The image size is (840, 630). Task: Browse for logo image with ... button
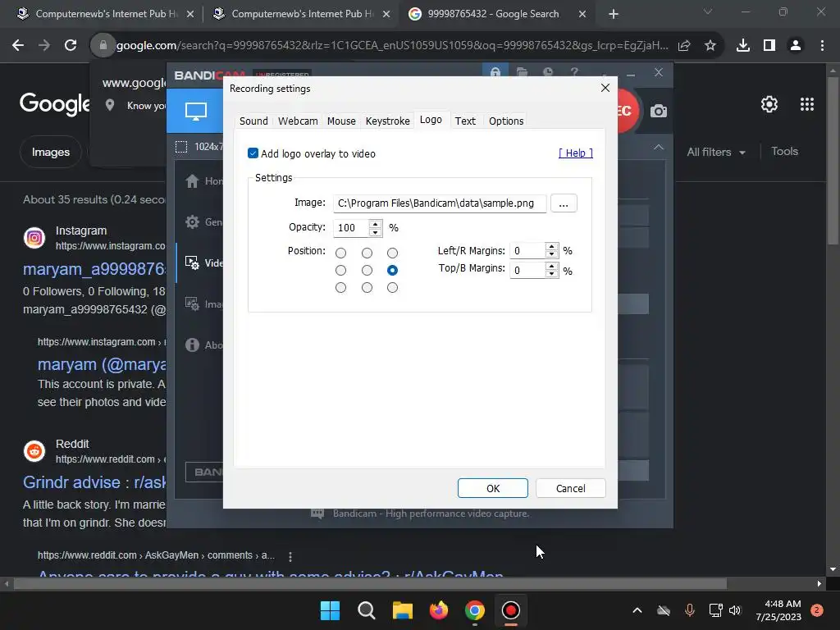(563, 203)
